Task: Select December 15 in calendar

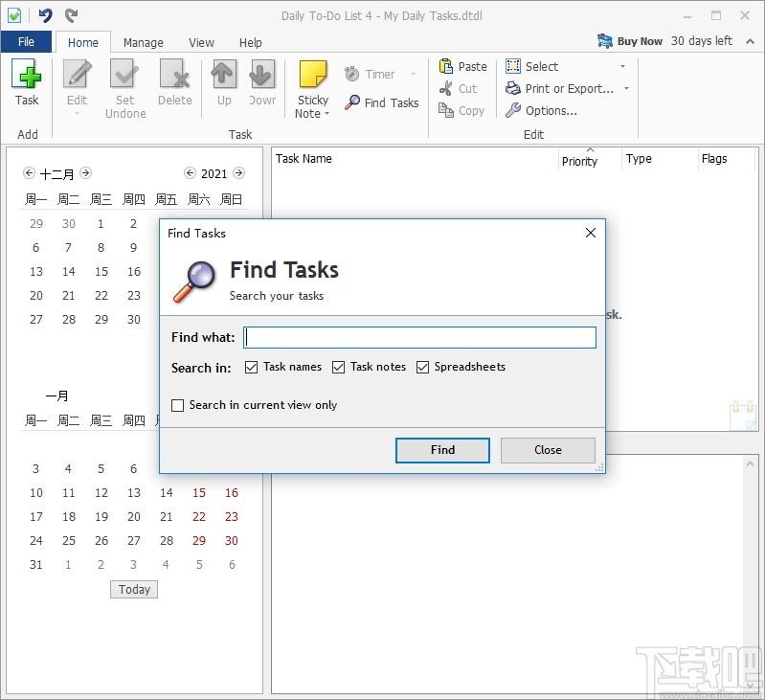Action: point(101,272)
